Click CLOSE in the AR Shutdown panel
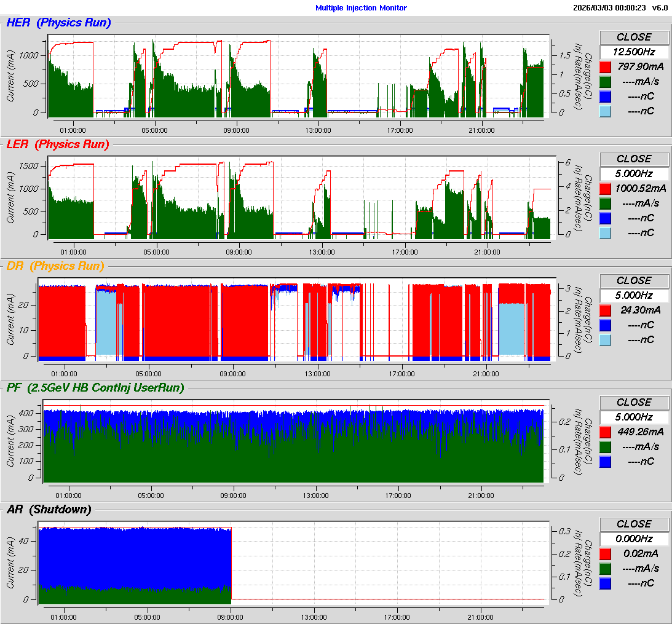 click(634, 524)
